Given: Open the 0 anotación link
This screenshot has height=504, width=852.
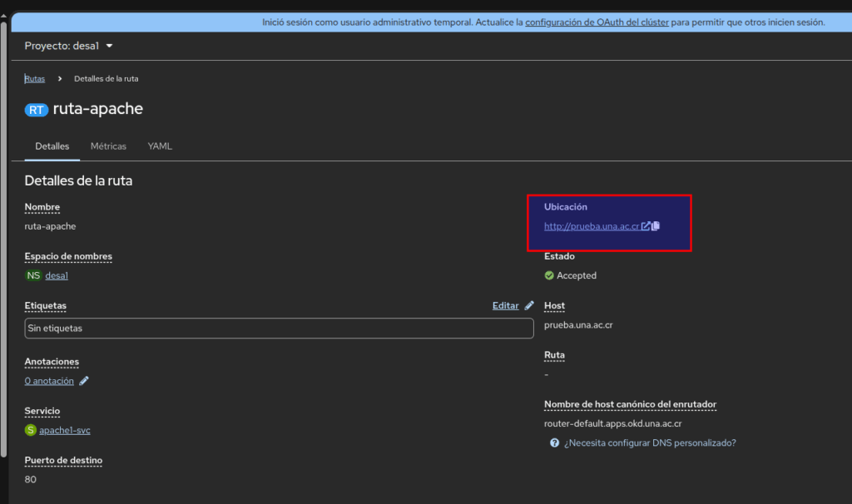Looking at the screenshot, I should pos(49,381).
